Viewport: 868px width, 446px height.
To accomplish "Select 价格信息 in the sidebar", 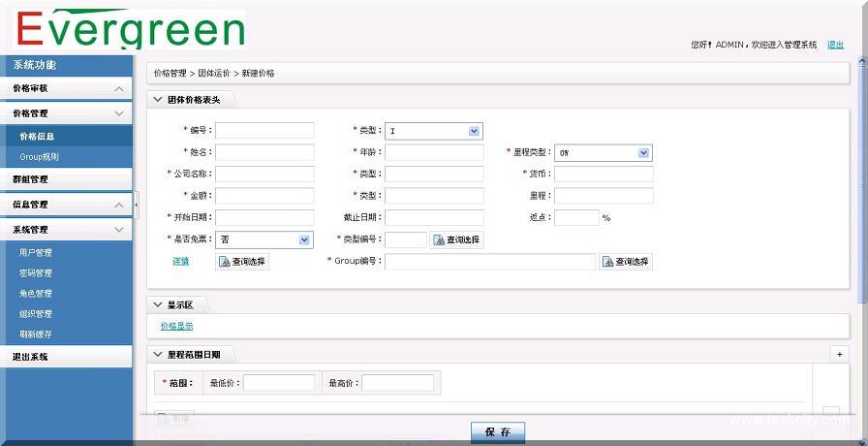I will point(37,137).
